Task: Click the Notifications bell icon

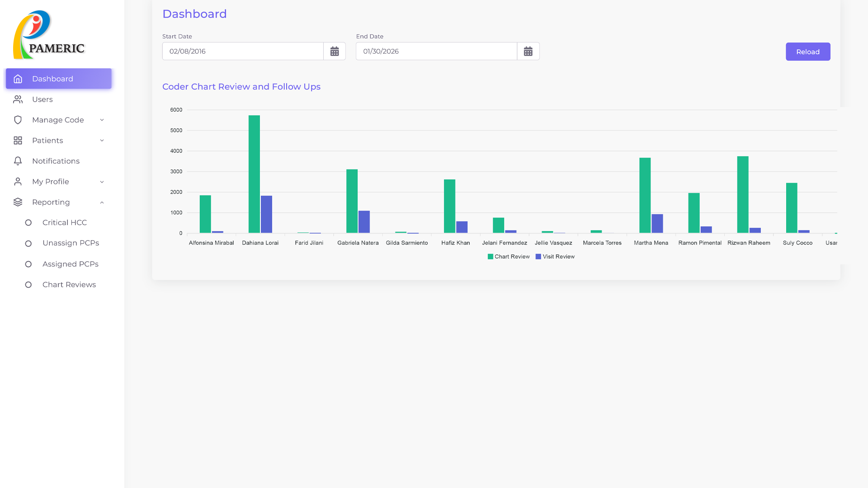Action: click(18, 161)
